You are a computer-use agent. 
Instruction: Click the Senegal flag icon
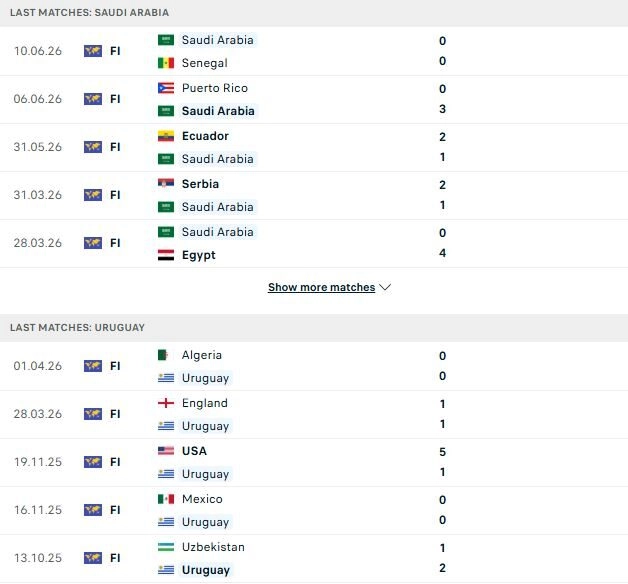[166, 63]
